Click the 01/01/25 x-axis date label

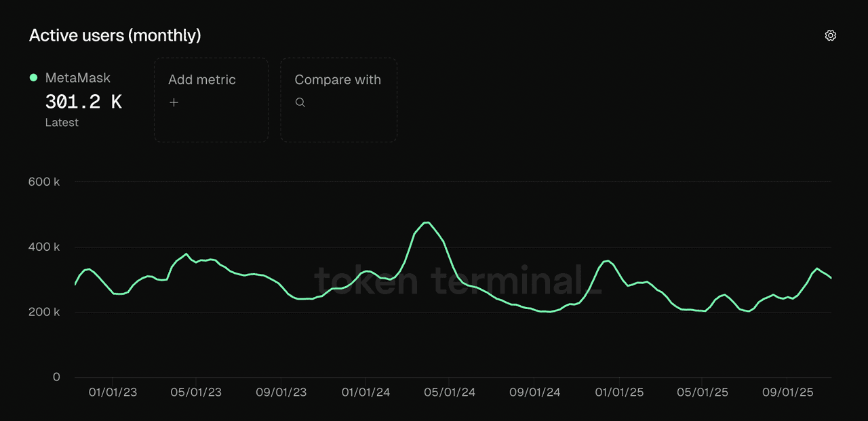[618, 393]
